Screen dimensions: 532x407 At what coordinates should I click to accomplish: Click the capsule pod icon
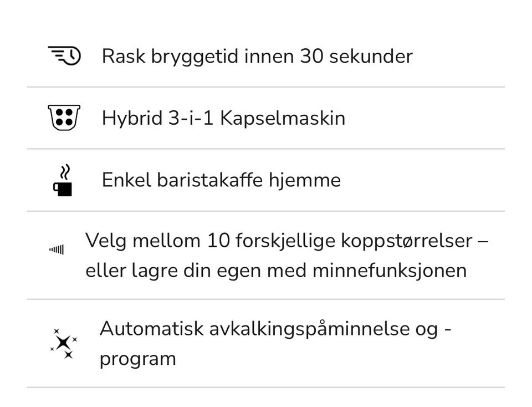pos(64,118)
